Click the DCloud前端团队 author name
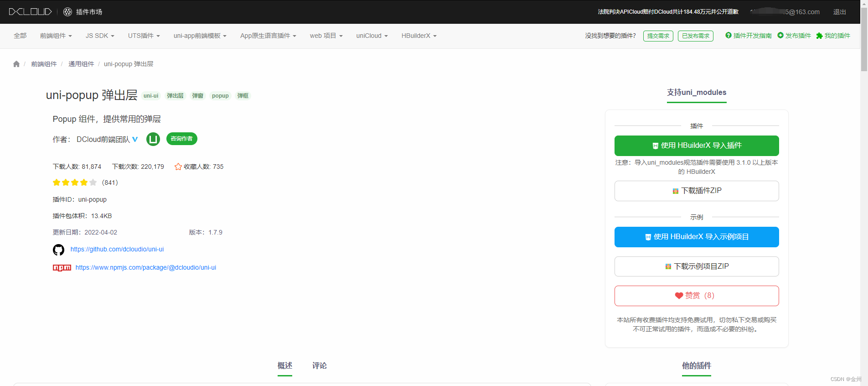The width and height of the screenshot is (868, 386). pyautogui.click(x=103, y=139)
